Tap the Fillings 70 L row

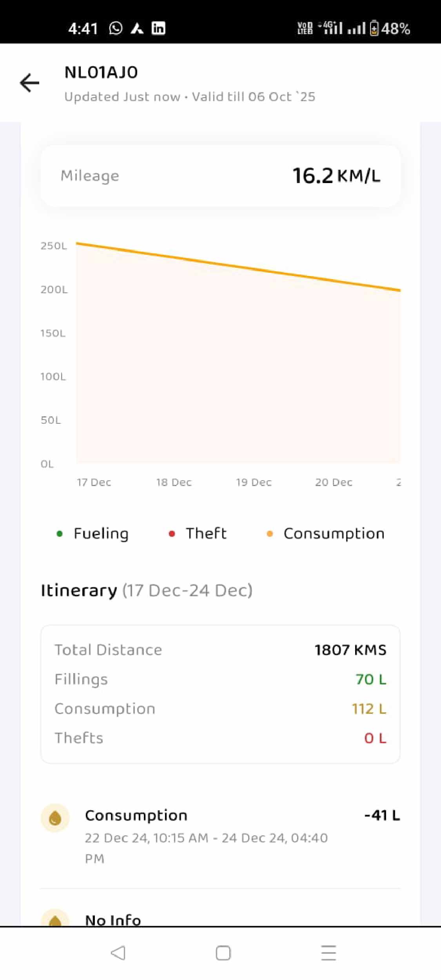(220, 679)
